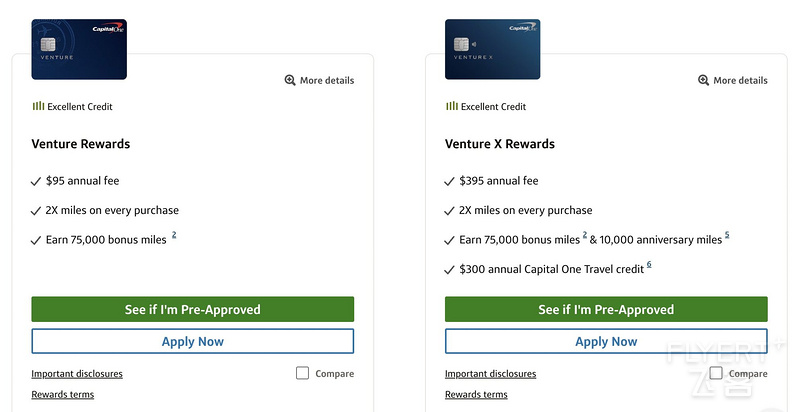Viewport: 800px width, 412px height.
Task: Apply now for the Venture Rewards card
Action: (x=192, y=341)
